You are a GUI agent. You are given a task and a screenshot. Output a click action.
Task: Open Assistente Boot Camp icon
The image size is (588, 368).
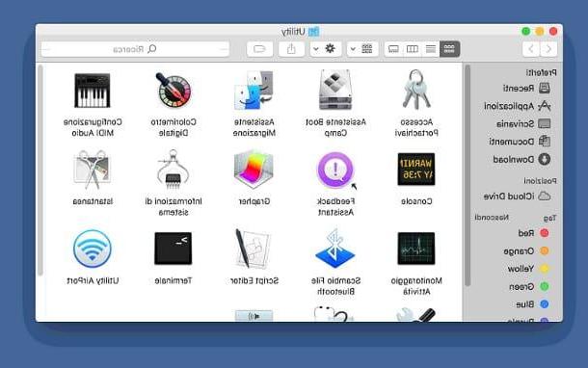pyautogui.click(x=335, y=90)
